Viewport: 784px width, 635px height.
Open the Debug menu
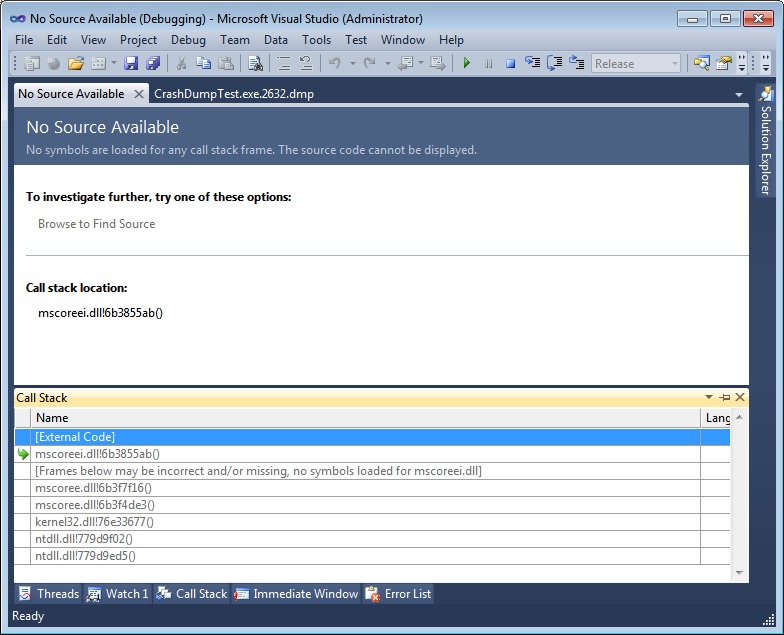tap(188, 40)
